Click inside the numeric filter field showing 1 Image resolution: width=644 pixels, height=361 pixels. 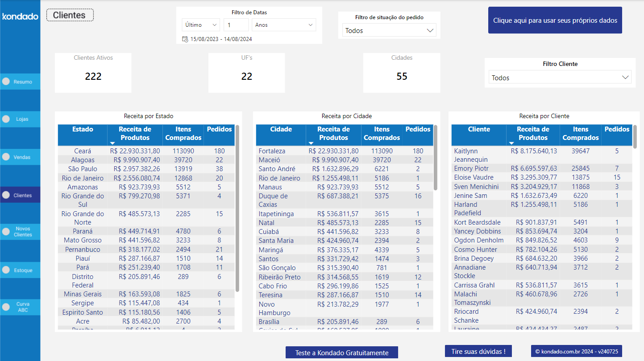(x=236, y=25)
